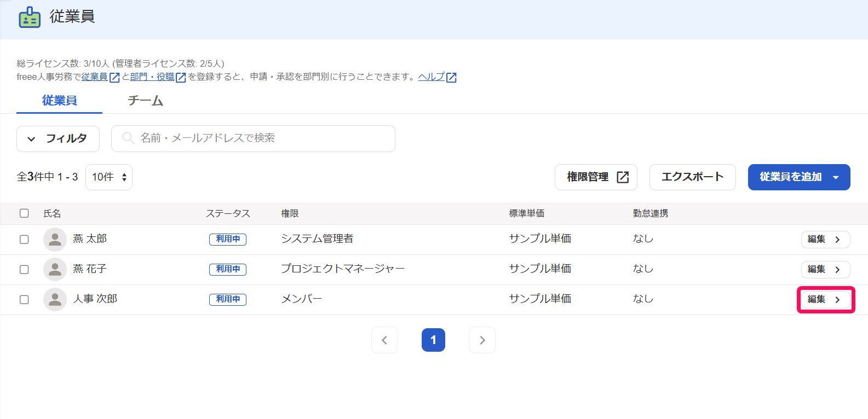Open the ヘルプ link
This screenshot has width=868, height=419.
coord(437,77)
